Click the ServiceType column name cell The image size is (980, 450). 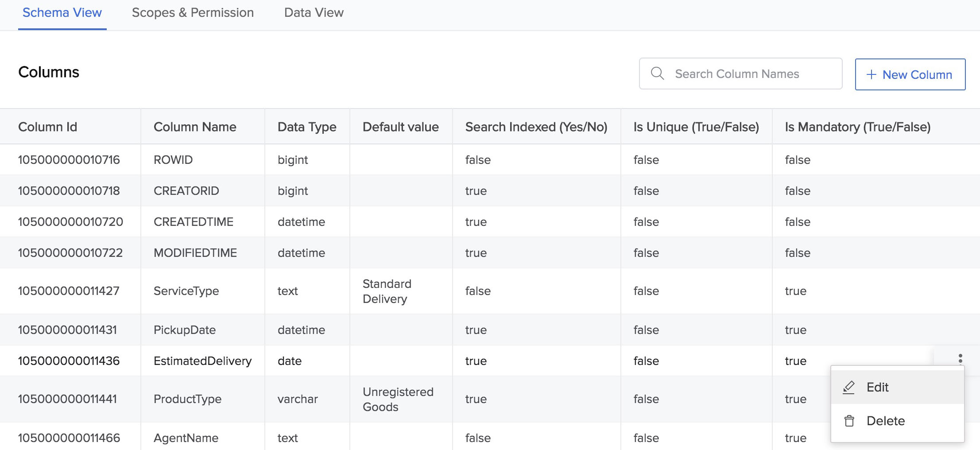tap(186, 291)
